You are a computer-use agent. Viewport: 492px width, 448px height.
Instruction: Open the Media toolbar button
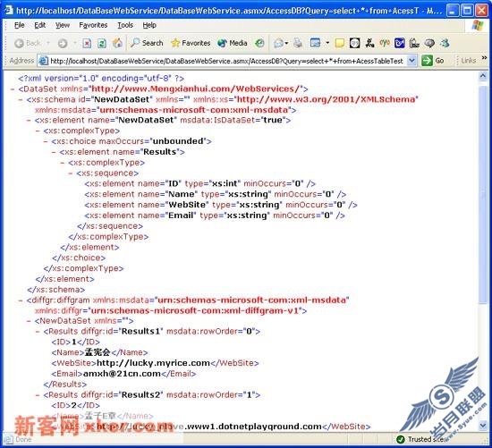click(x=233, y=43)
